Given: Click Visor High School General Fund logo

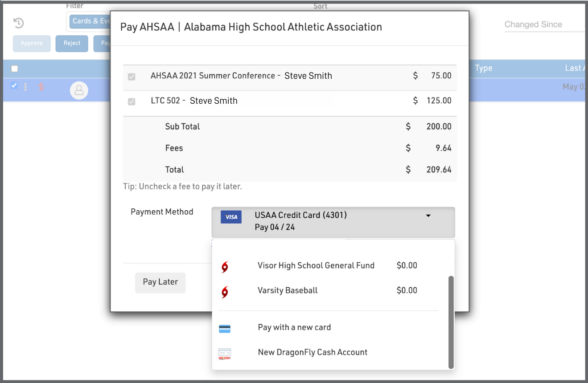Looking at the screenshot, I should coord(225,267).
